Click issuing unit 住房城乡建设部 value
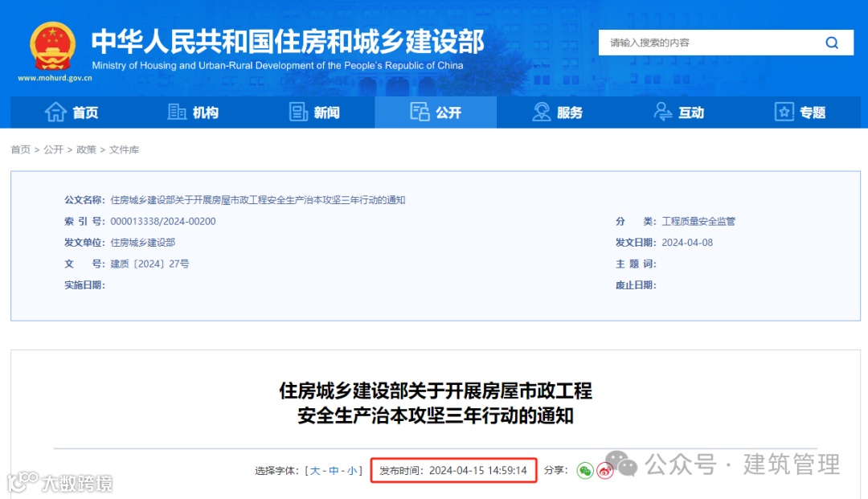This screenshot has width=868, height=499. 143,243
